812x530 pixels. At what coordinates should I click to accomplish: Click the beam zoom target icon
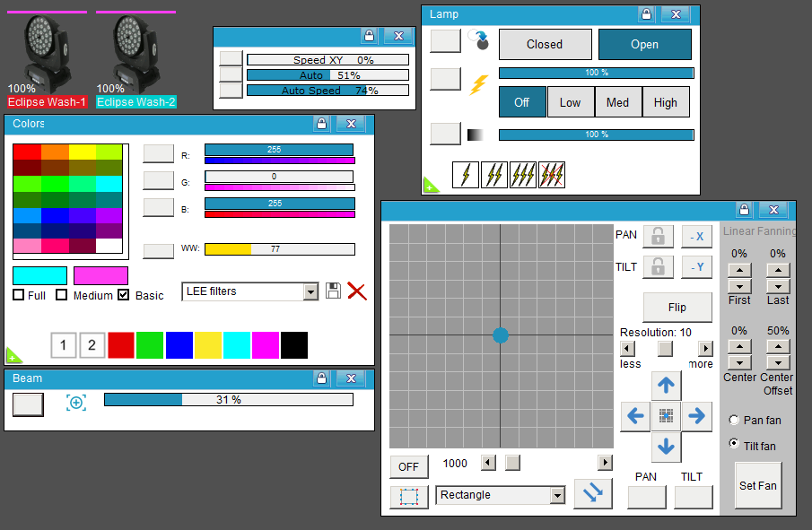point(76,402)
